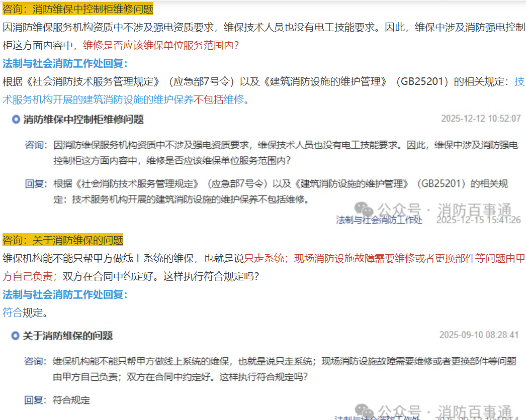Image resolution: width=526 pixels, height=420 pixels.
Task: Click the signature 法制与社会消防工作处 above the second question
Action: (x=379, y=220)
